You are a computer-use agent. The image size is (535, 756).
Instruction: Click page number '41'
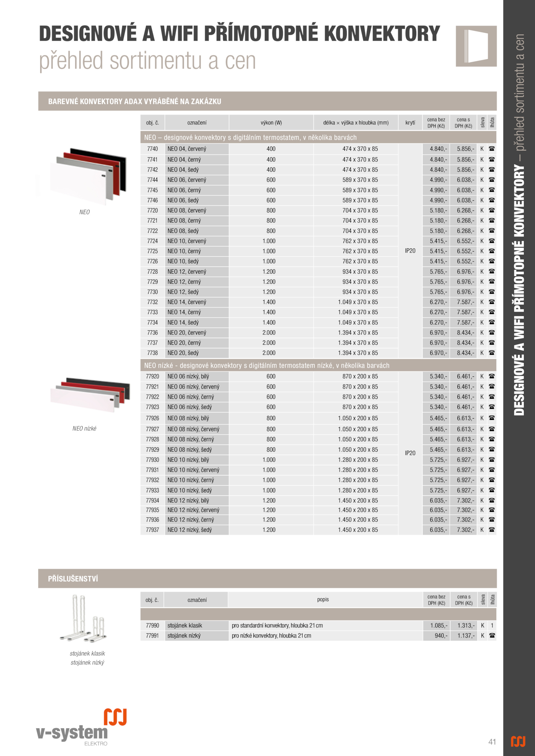(x=492, y=742)
